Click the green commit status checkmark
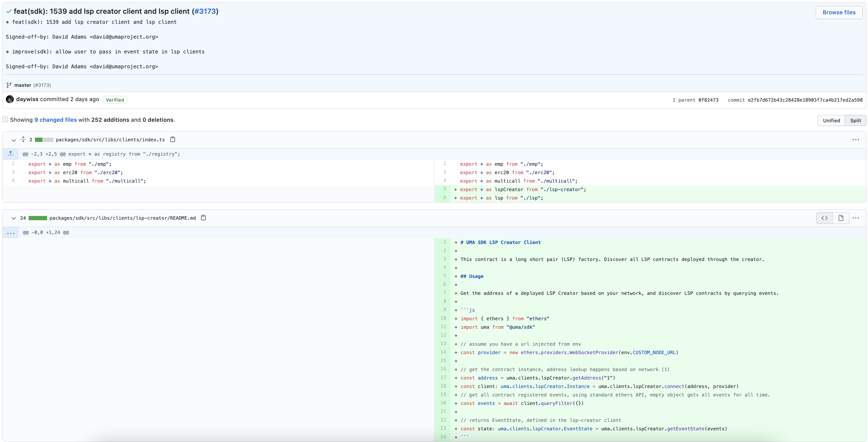Screen dimensions: 868x442 coord(9,11)
